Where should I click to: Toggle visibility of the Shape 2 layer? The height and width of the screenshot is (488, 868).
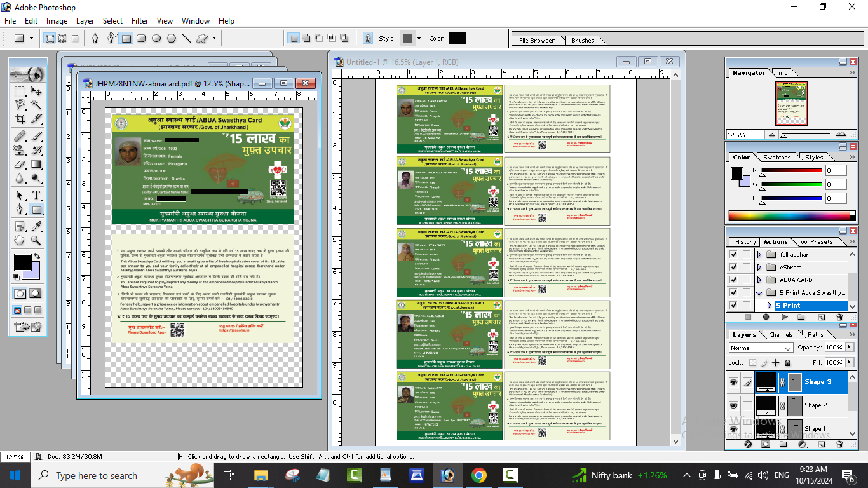(x=734, y=405)
